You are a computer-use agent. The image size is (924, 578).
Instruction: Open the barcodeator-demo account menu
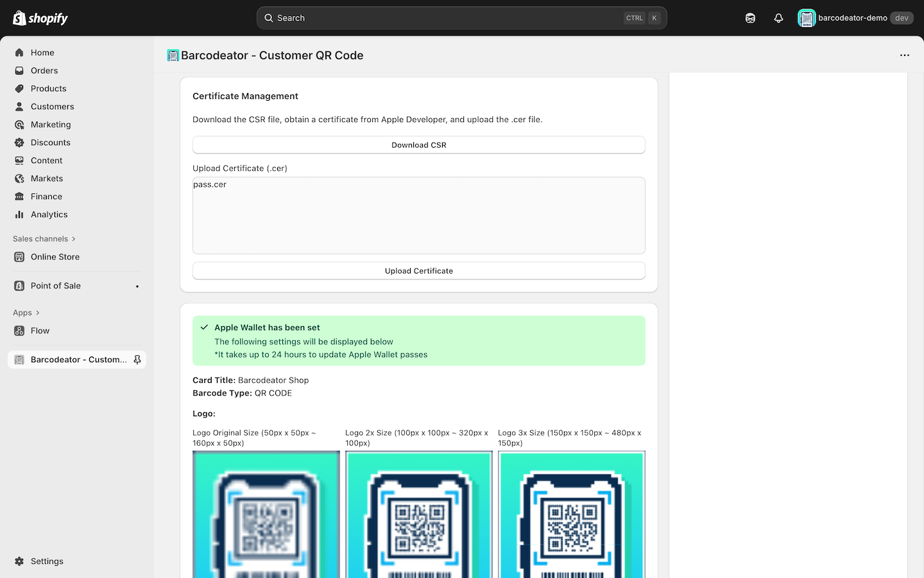coord(856,17)
